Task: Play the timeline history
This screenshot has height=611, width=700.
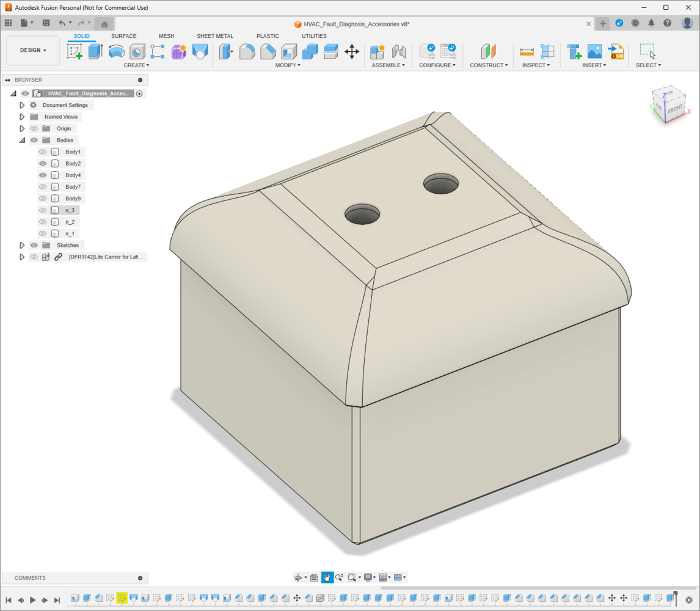Action: pyautogui.click(x=32, y=600)
